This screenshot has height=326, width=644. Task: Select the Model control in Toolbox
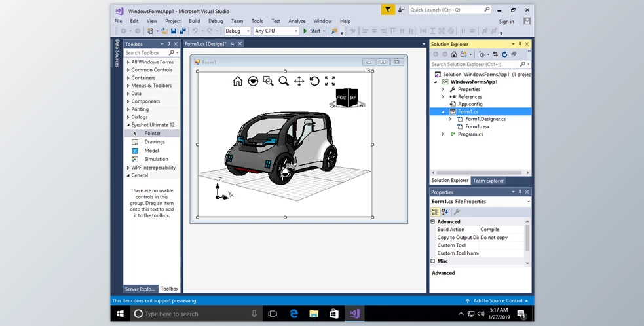click(x=151, y=151)
